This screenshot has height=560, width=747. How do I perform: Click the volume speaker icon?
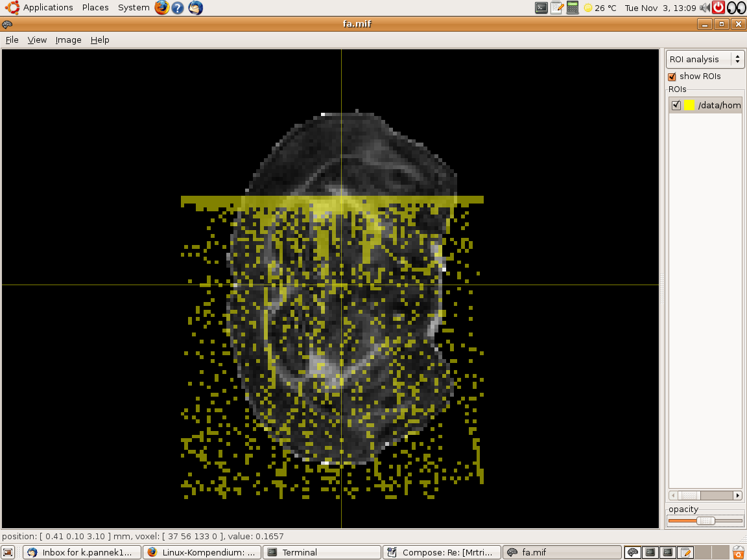[705, 8]
